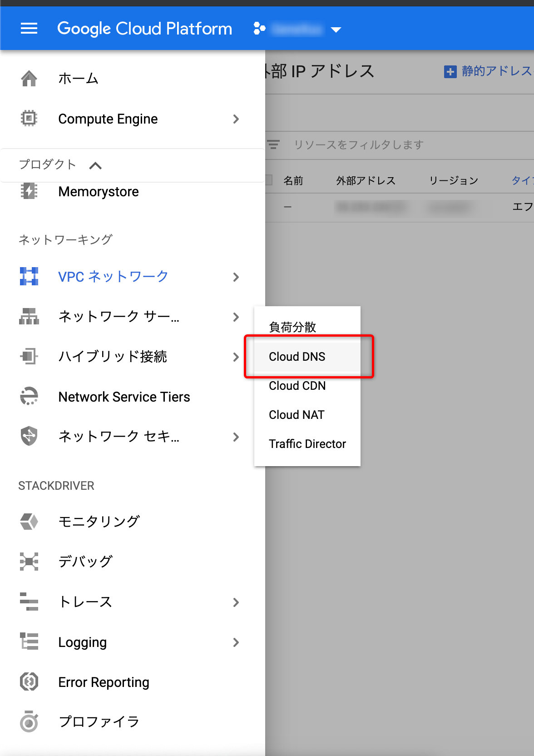The image size is (534, 756).
Task: Expand Compute Engine submenu chevron
Action: tap(236, 119)
